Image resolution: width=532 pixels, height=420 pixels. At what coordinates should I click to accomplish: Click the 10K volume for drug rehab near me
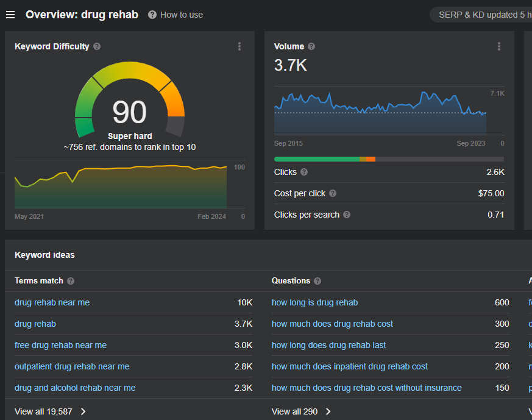coord(244,302)
